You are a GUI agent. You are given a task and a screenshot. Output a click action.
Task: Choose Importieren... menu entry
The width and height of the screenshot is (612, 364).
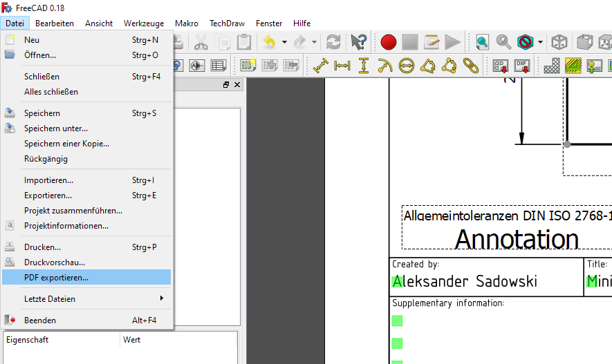86,180
